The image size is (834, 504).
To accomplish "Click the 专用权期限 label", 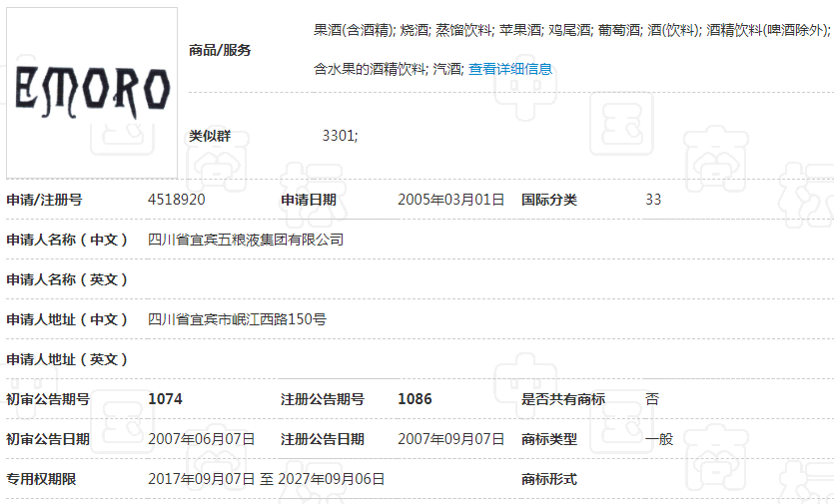I will click(x=41, y=479).
